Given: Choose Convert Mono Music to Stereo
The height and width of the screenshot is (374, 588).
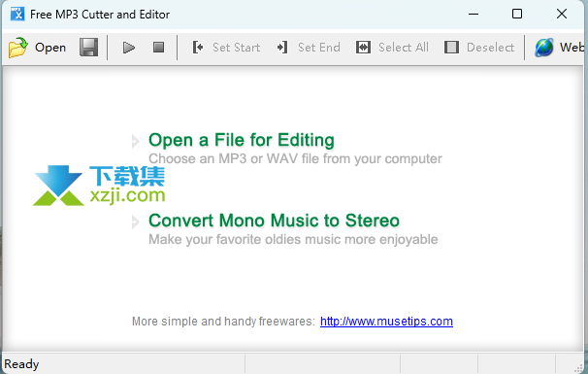Looking at the screenshot, I should 275,221.
